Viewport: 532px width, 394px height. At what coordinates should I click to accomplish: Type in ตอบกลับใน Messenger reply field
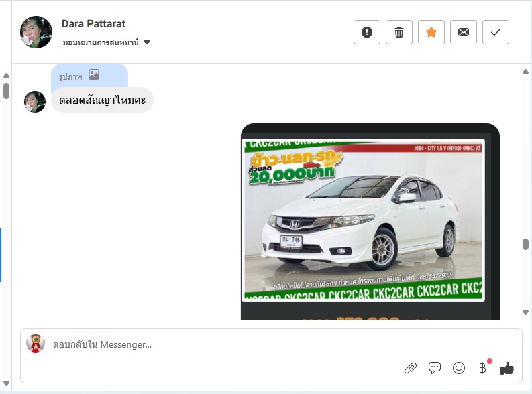(201, 344)
